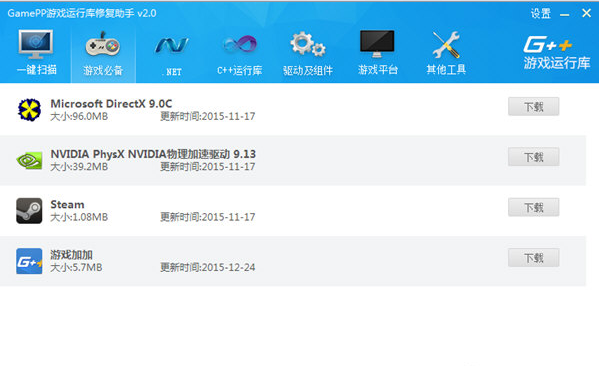Click the 下载 button for Steam
The height and width of the screenshot is (366, 599).
coord(533,207)
